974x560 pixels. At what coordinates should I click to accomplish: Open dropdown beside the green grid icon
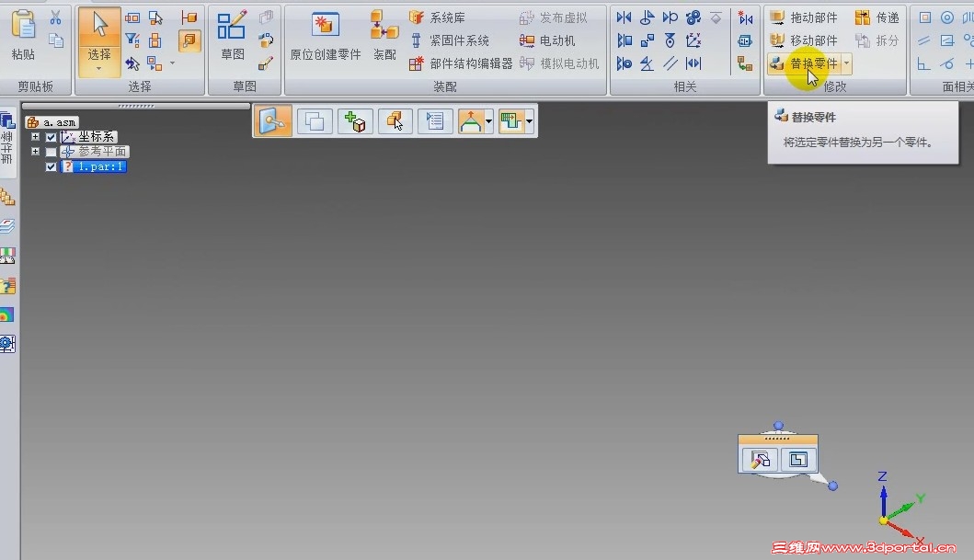(529, 121)
